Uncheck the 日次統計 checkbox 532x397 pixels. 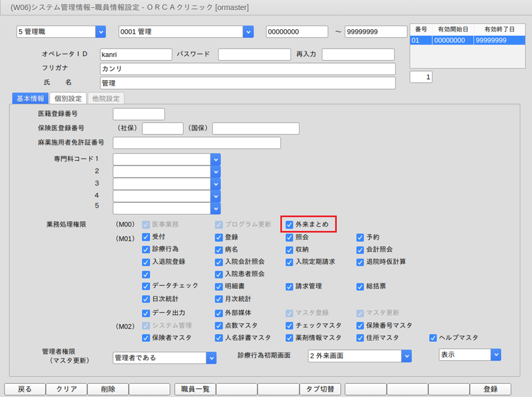[x=146, y=299]
